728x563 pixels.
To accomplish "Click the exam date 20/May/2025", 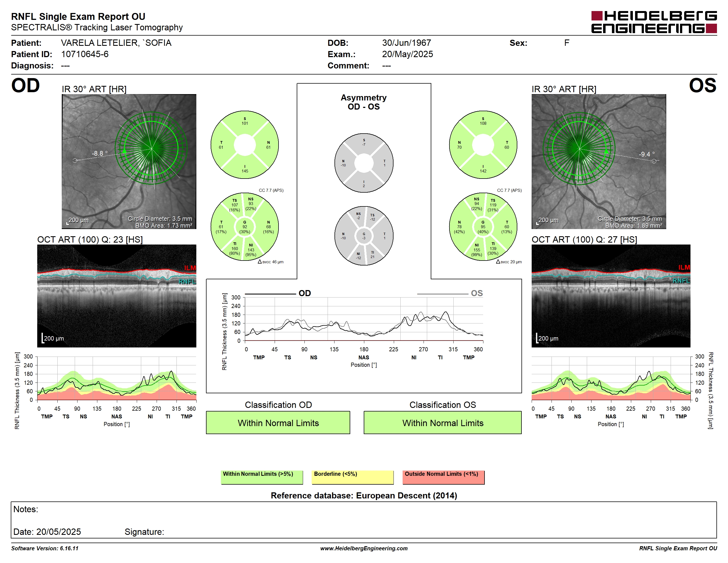I will 407,54.
